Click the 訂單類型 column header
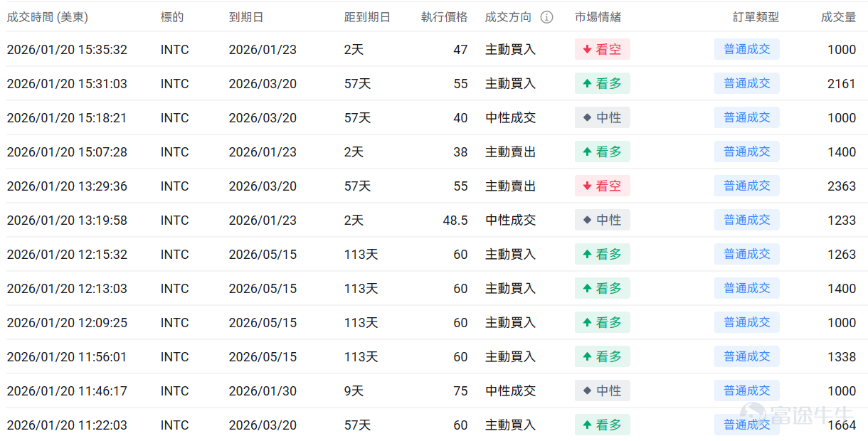868x441 pixels. click(756, 17)
